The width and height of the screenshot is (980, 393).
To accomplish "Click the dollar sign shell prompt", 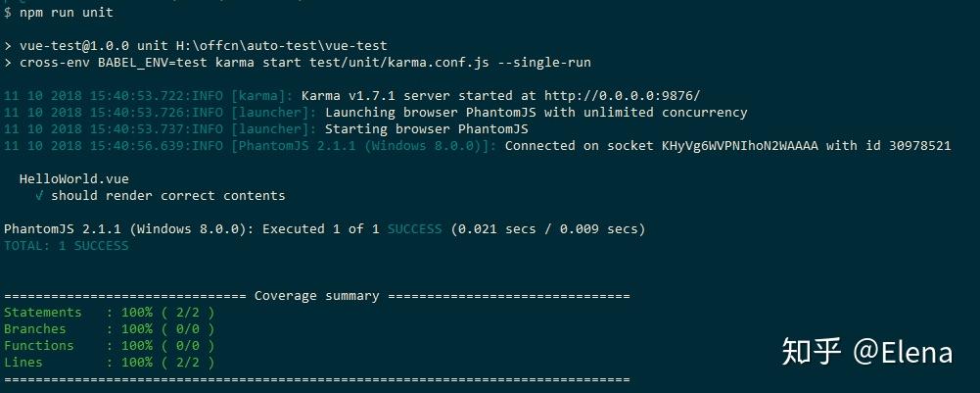I will (x=8, y=13).
